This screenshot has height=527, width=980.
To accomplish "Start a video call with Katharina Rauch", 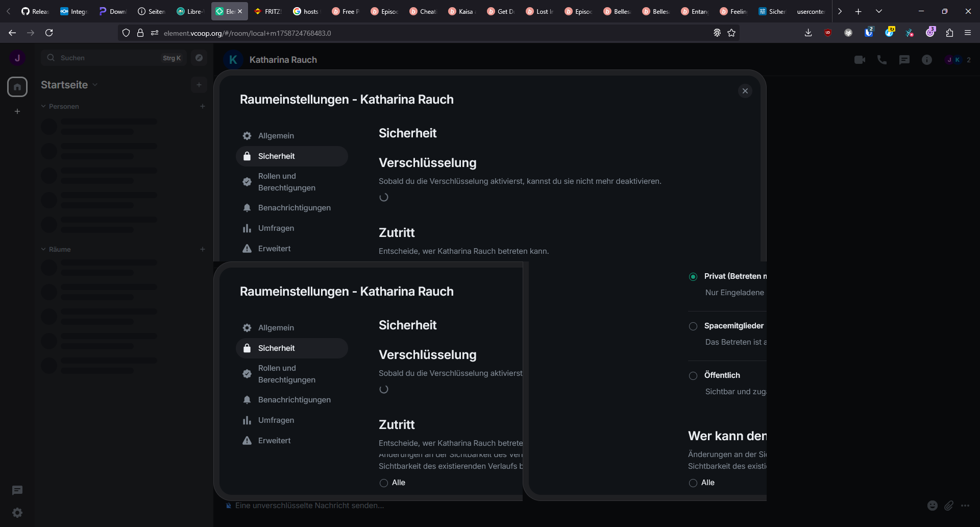I will [x=860, y=60].
